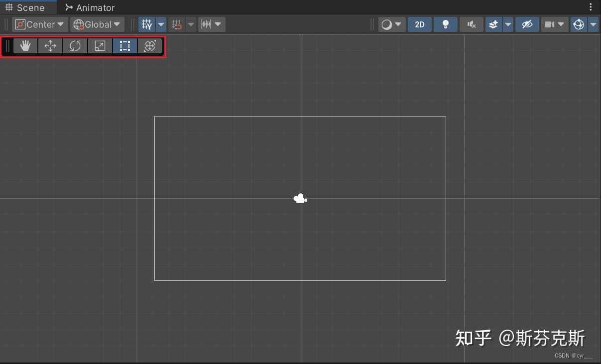Viewport: 601px width, 364px height.
Task: Toggle grid visibility button
Action: click(x=147, y=24)
